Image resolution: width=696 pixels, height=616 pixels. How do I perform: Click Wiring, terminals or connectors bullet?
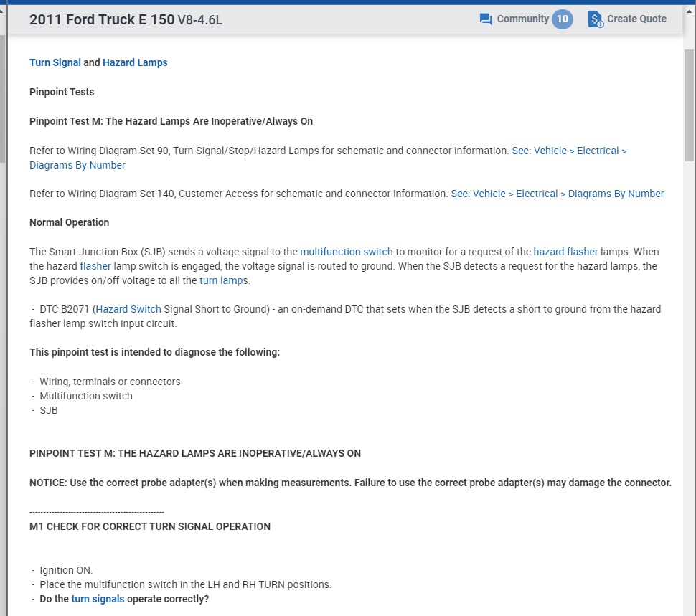pyautogui.click(x=110, y=382)
